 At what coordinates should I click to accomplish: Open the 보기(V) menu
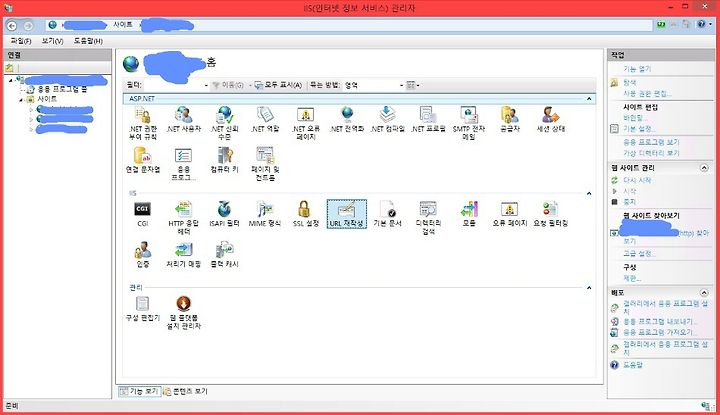(52, 41)
